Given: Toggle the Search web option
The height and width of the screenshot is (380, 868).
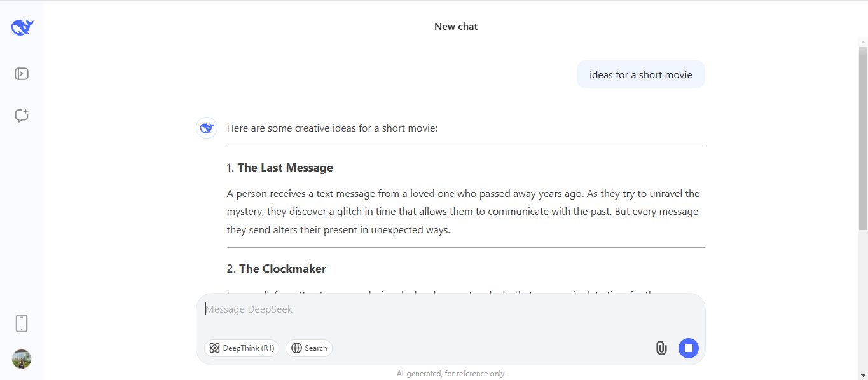Looking at the screenshot, I should [309, 348].
